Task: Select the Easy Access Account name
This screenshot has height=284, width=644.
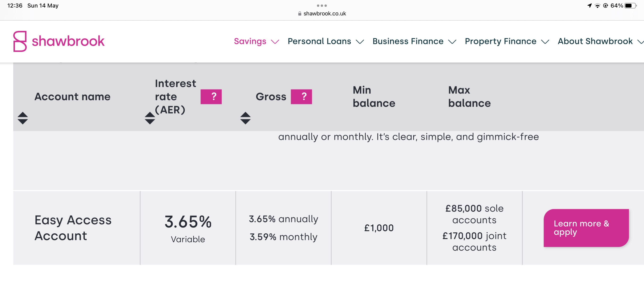Action: coord(73,227)
